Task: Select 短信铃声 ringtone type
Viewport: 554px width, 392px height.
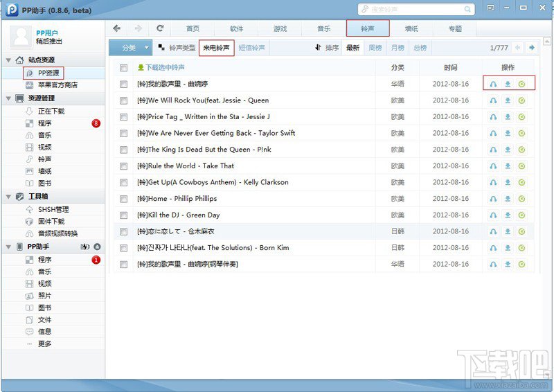Action: (251, 48)
